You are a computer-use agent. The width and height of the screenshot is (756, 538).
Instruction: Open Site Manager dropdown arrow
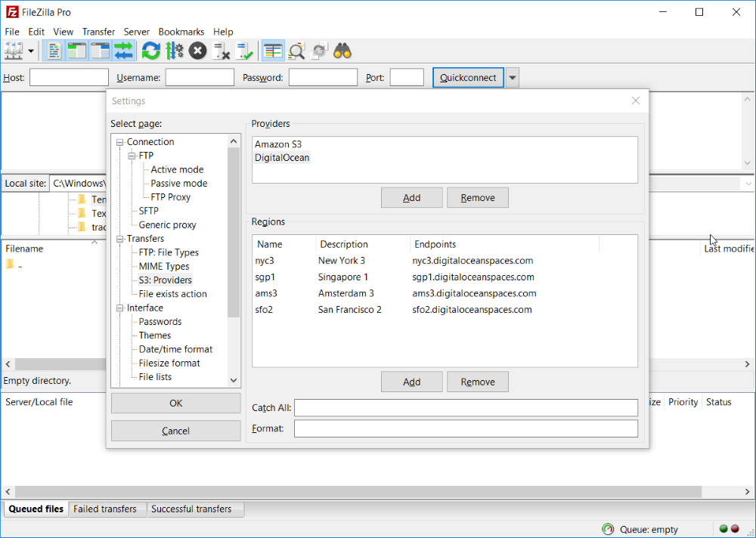click(x=31, y=51)
